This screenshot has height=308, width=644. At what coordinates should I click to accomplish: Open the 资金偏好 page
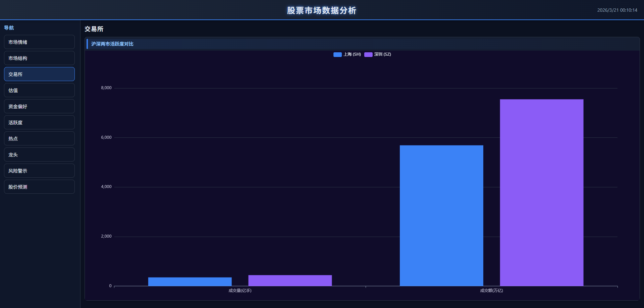pyautogui.click(x=39, y=107)
